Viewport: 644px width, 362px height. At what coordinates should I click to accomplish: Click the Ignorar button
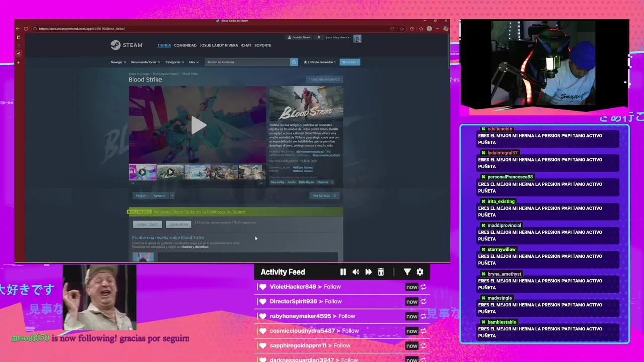point(159,195)
